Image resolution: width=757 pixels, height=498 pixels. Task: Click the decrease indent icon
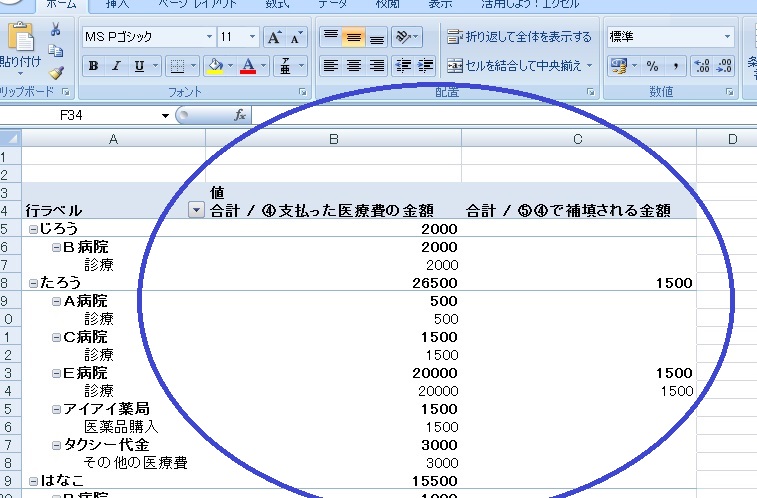403,66
